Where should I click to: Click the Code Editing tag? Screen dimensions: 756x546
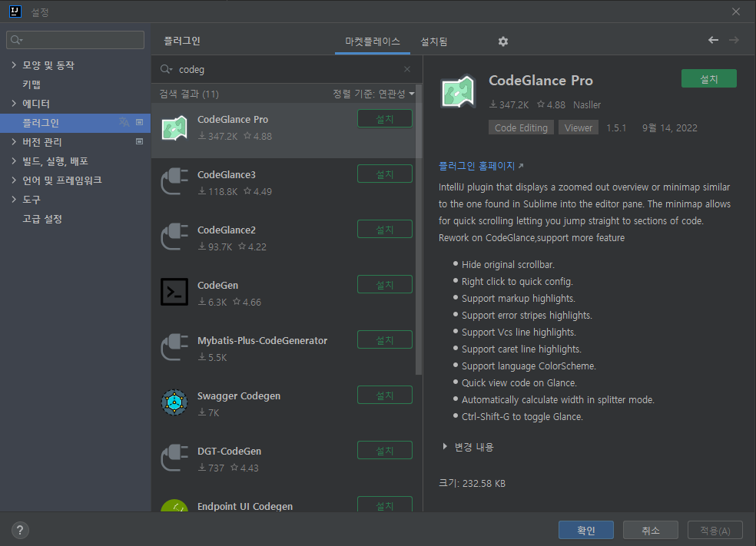[x=521, y=127]
